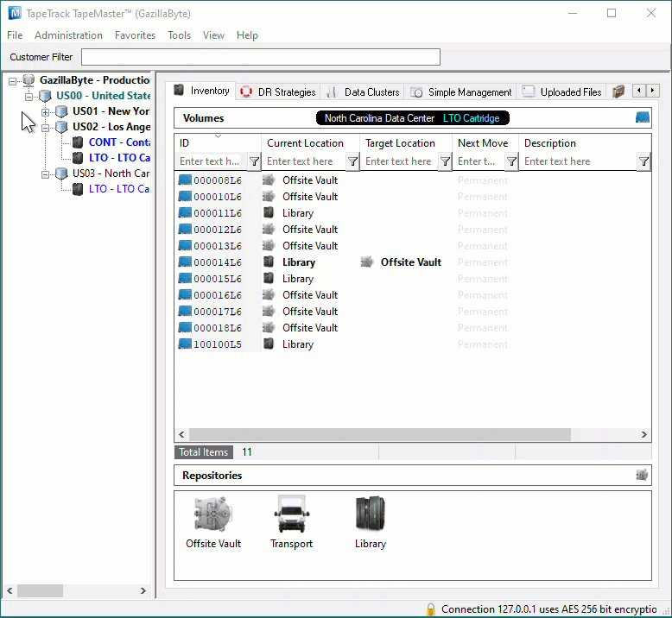Image resolution: width=672 pixels, height=618 pixels.
Task: Toggle the Current Location filter button
Action: pos(352,161)
